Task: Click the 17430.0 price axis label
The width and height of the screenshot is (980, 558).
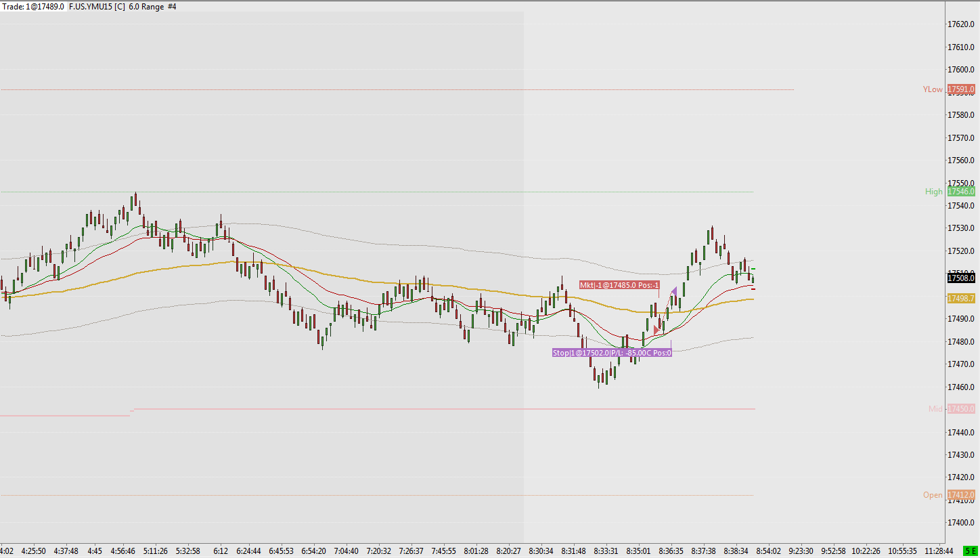Action: (x=961, y=454)
